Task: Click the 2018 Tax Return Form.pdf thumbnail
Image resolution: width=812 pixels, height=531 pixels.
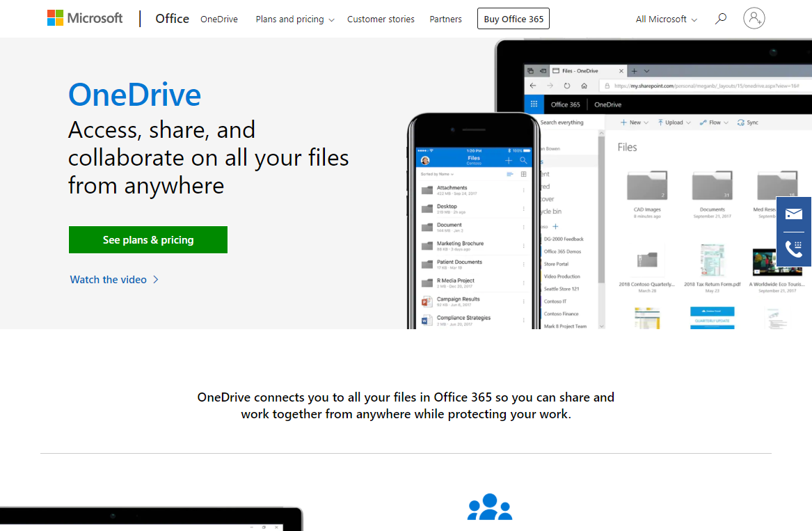Action: [712, 260]
